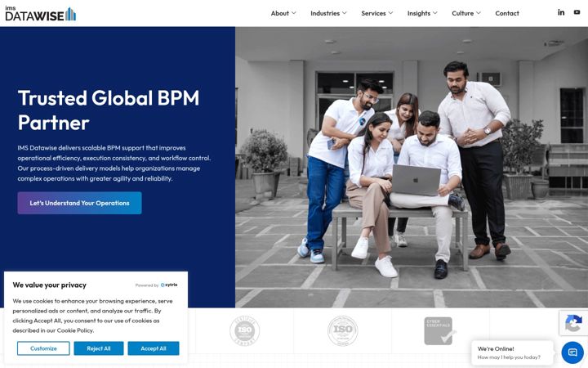Click the We value your privacy title
Viewport: 588px width, 368px height.
tap(50, 285)
